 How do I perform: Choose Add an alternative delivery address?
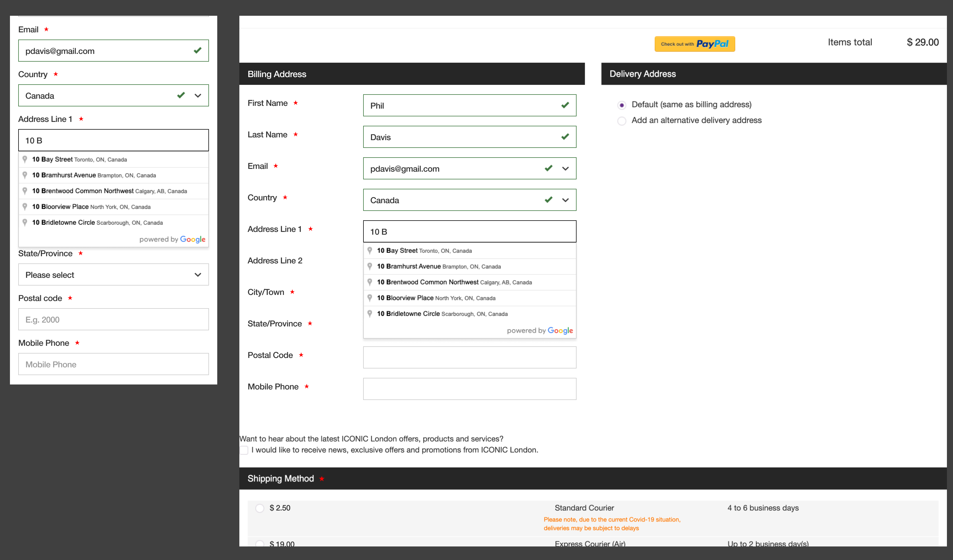[621, 121]
